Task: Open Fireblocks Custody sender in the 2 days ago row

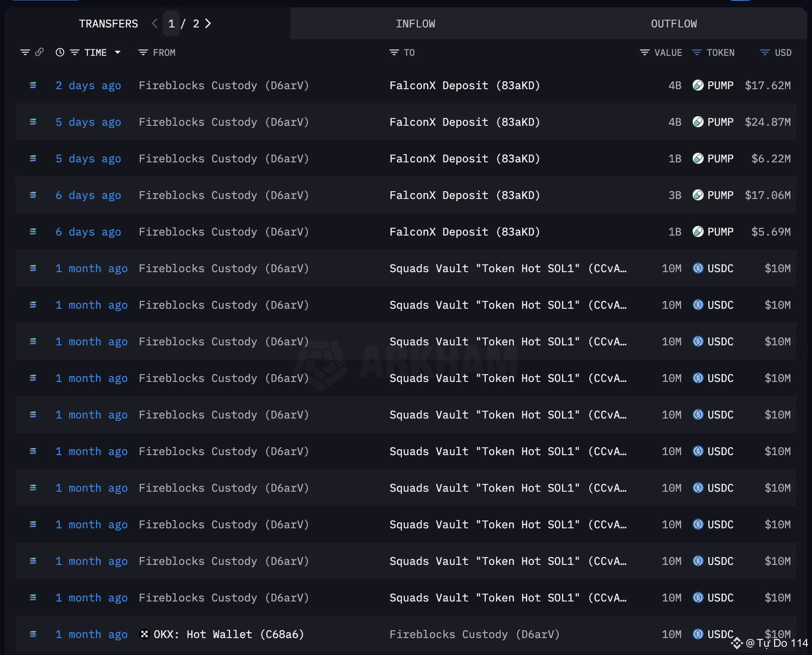Action: coord(224,86)
